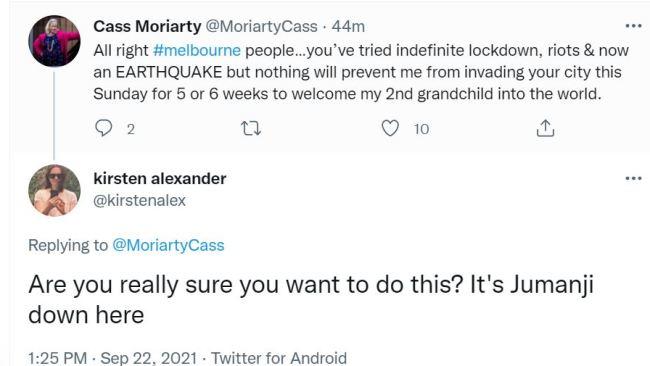Open the 1:25 PM Sep 22, 2021 timestamp
Viewport: 650px width, 366px height.
tap(112, 358)
